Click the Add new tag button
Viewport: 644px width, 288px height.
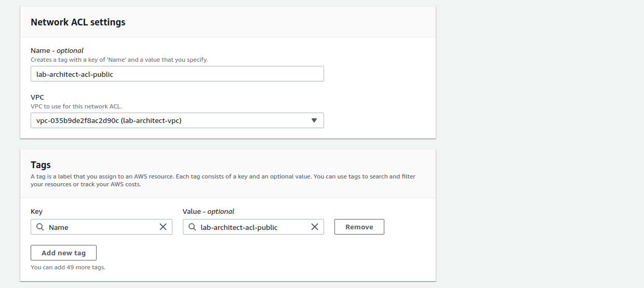(63, 253)
